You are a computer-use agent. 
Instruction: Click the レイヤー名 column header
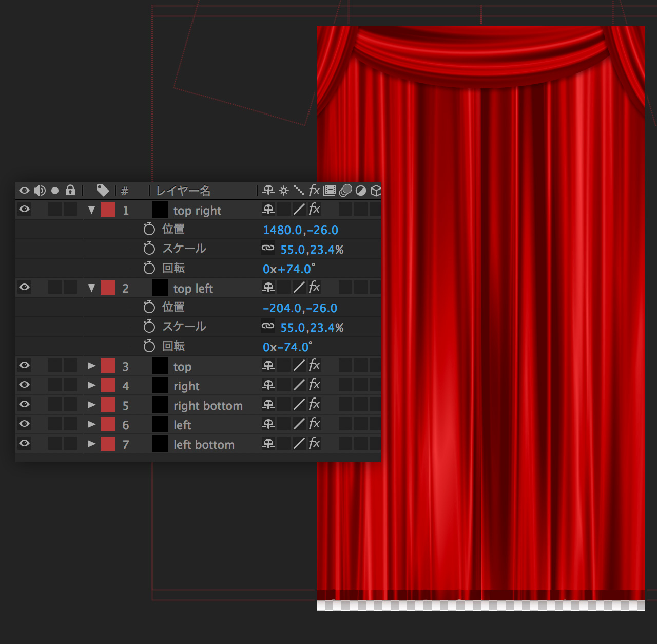(x=183, y=191)
